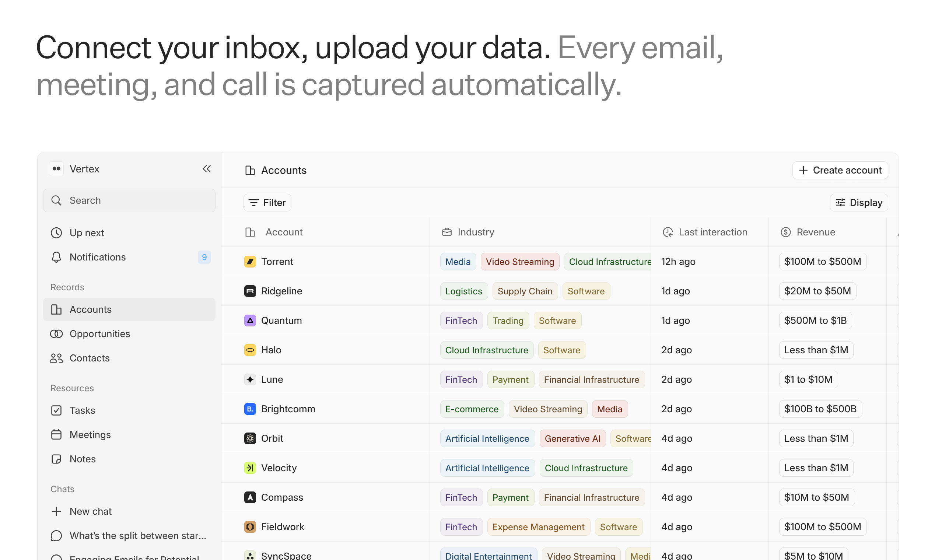Go to Opportunities in sidebar
The image size is (935, 560).
pyautogui.click(x=99, y=333)
